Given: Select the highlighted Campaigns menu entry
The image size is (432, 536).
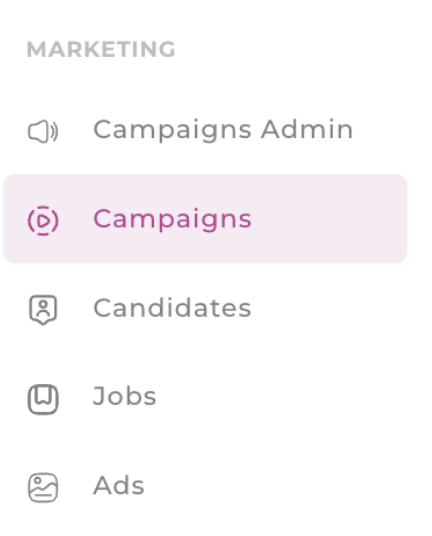Looking at the screenshot, I should click(205, 219).
